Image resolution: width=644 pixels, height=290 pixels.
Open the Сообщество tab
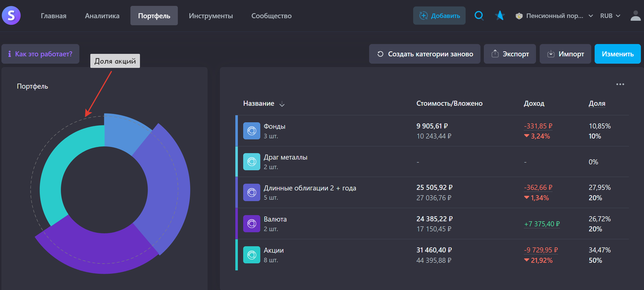tap(272, 16)
